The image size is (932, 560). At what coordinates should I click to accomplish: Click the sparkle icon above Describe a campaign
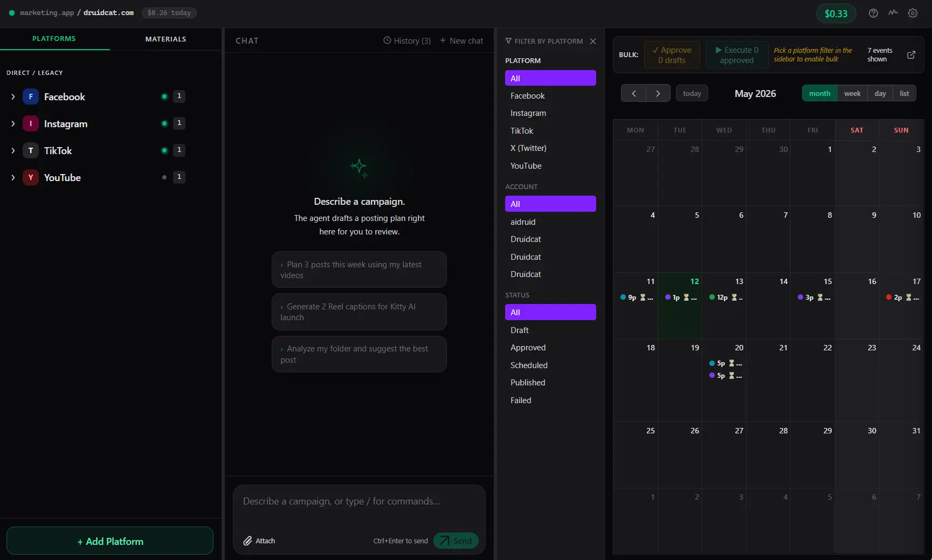click(359, 168)
